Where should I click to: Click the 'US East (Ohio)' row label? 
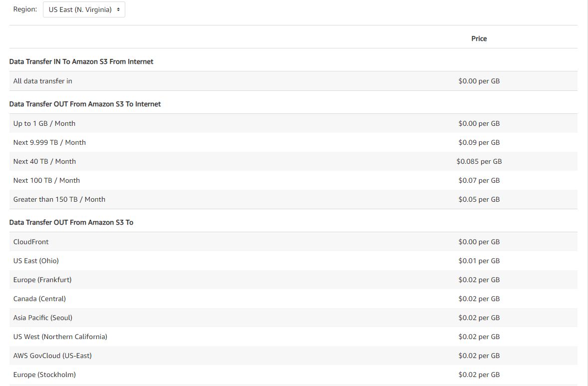36,261
